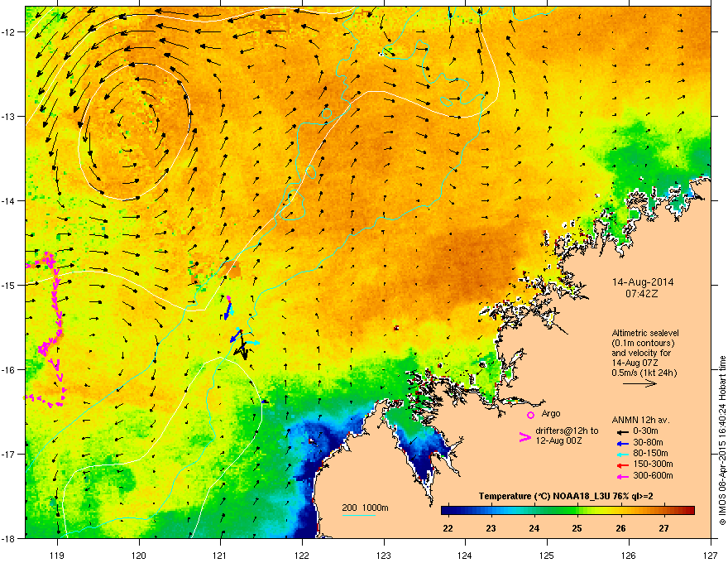Click the colour bar tick label "27"
Viewport: 728px width, 563px height.
[664, 528]
